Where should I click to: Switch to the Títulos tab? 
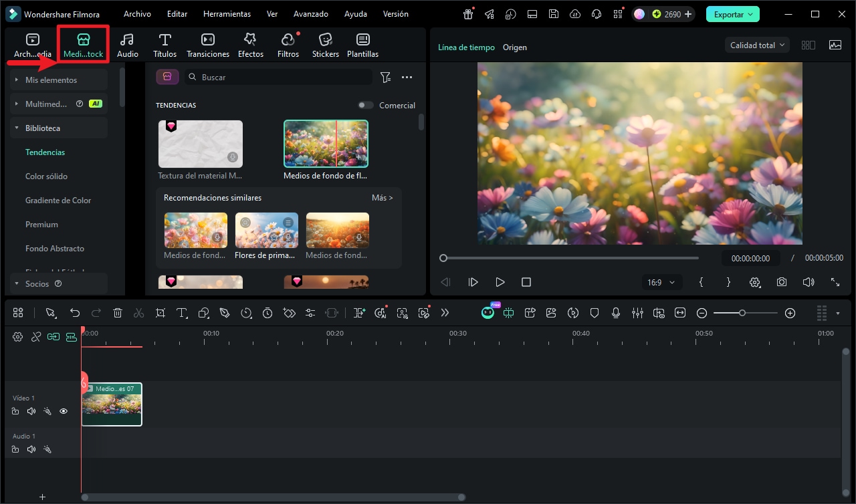click(165, 45)
